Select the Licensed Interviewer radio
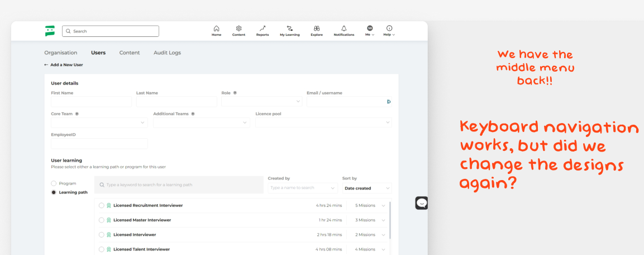Viewport: 644px width, 255px height. click(102, 235)
